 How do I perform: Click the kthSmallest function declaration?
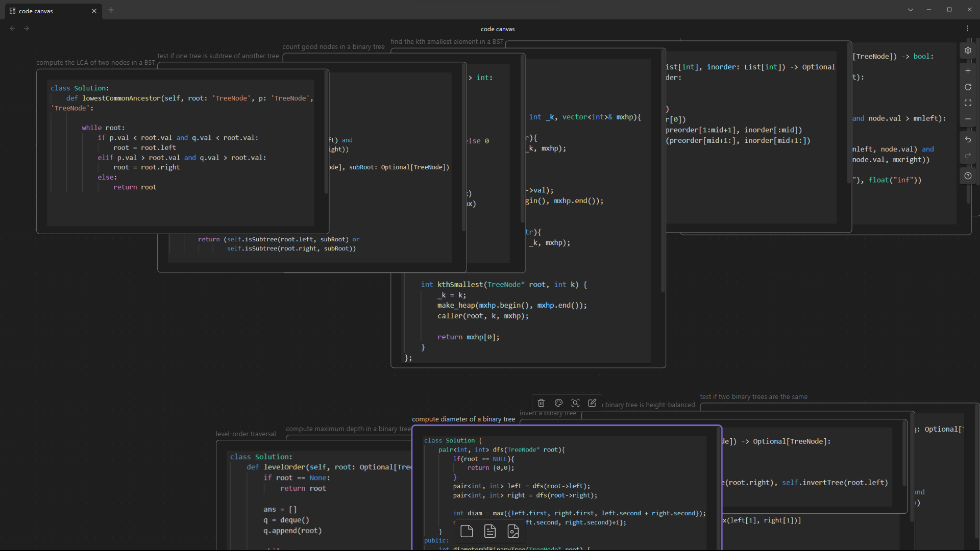coord(504,285)
